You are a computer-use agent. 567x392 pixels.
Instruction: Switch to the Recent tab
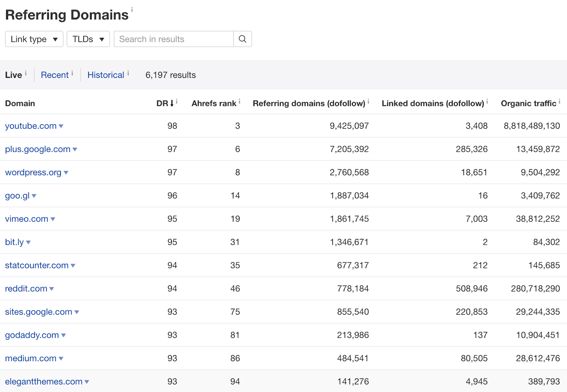(x=55, y=75)
